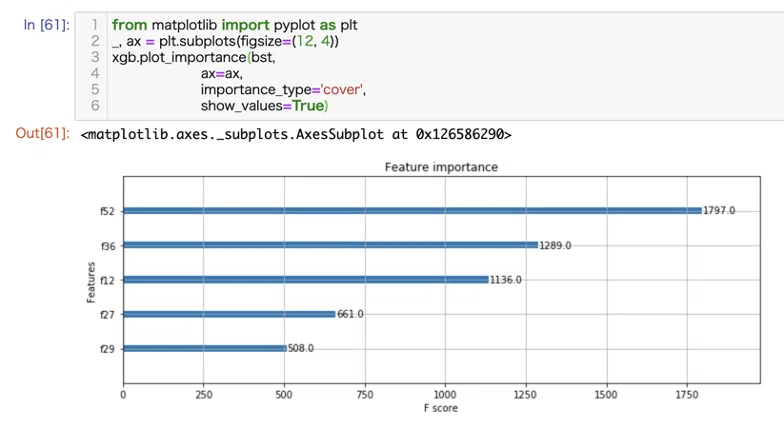
Task: Click the Features y-axis label
Action: (90, 282)
